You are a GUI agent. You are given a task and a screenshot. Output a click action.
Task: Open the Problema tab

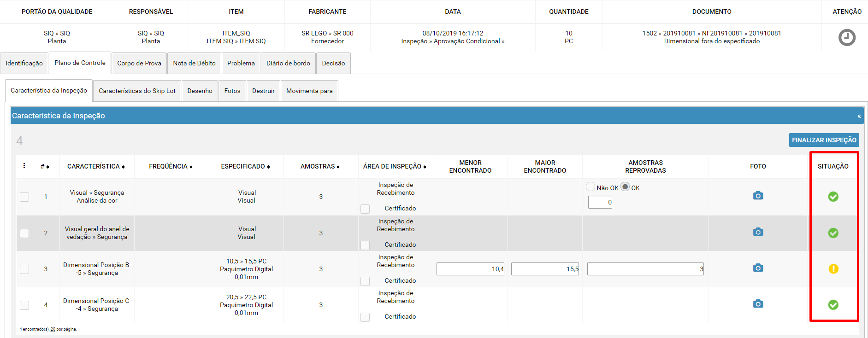coord(241,63)
